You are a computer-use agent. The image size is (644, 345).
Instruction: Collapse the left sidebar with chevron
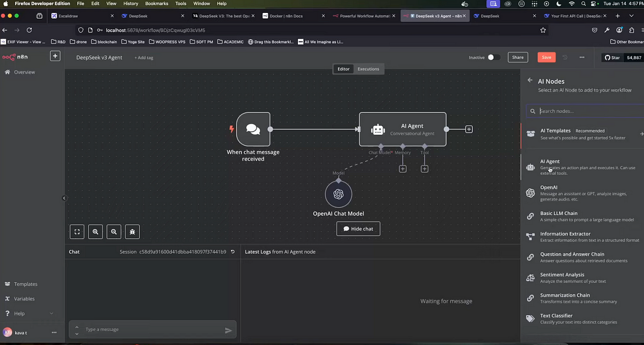coord(64,198)
